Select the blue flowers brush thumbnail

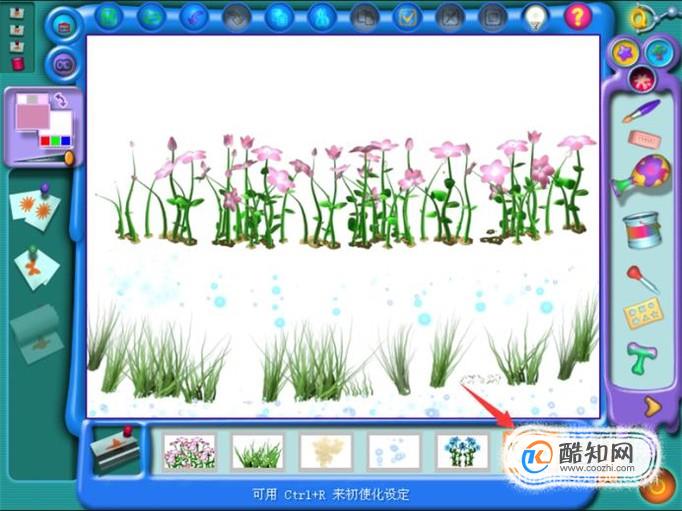(x=462, y=452)
